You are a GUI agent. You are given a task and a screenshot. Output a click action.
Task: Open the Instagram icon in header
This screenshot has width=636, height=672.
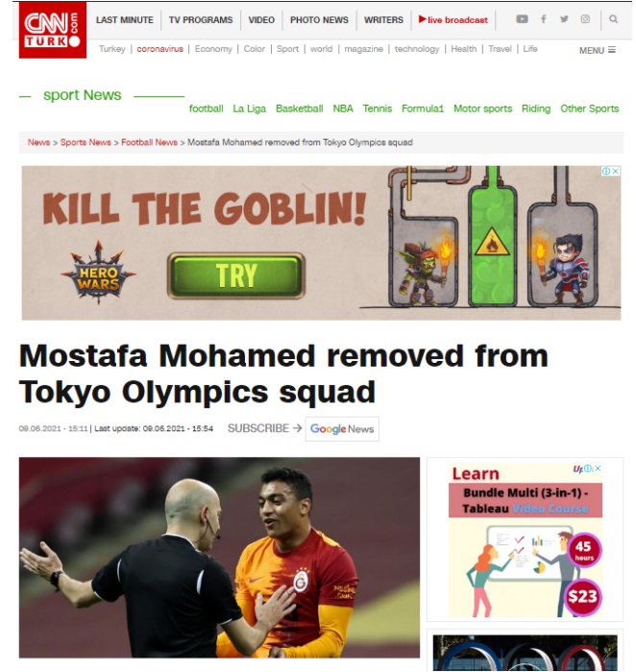click(x=585, y=19)
